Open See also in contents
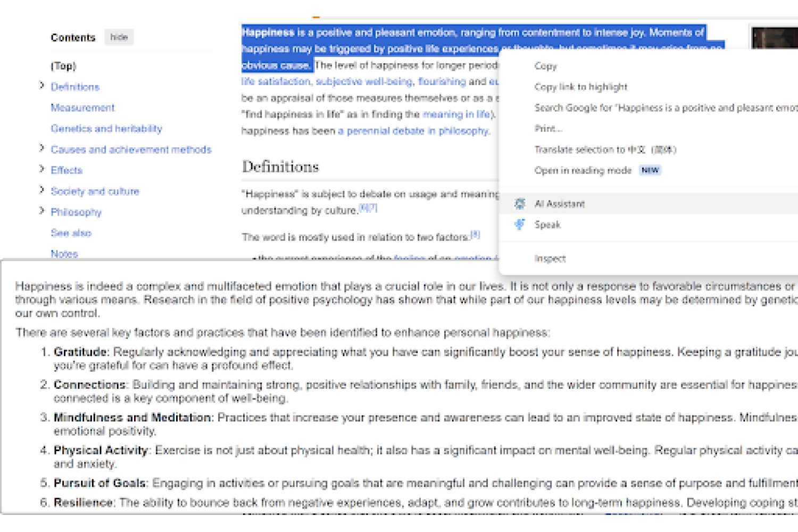The width and height of the screenshot is (798, 532). [71, 233]
